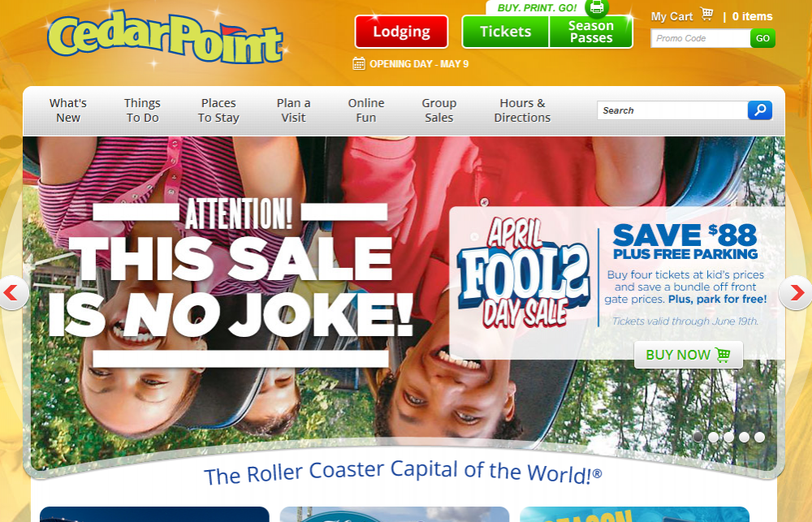Viewport: 812px width, 522px height.
Task: Click the April Fools Day Sale badge
Action: 523,274
